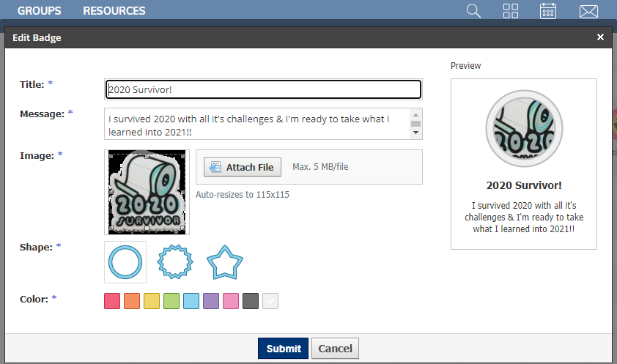This screenshot has width=617, height=364.
Task: Open the GROUPS menu
Action: pos(39,10)
